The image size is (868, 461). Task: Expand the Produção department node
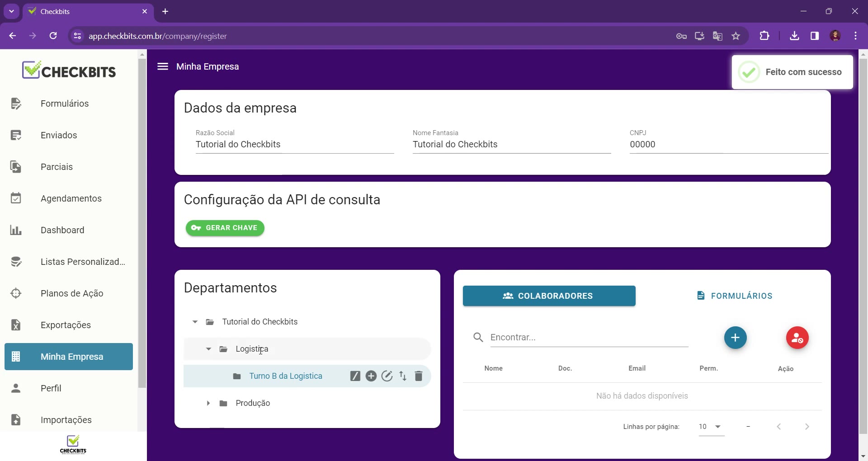point(208,403)
